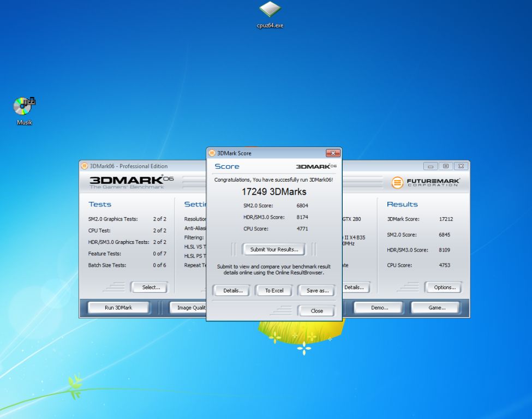Click 3DMark Score value 17212 in Results
The width and height of the screenshot is (532, 419).
[446, 219]
